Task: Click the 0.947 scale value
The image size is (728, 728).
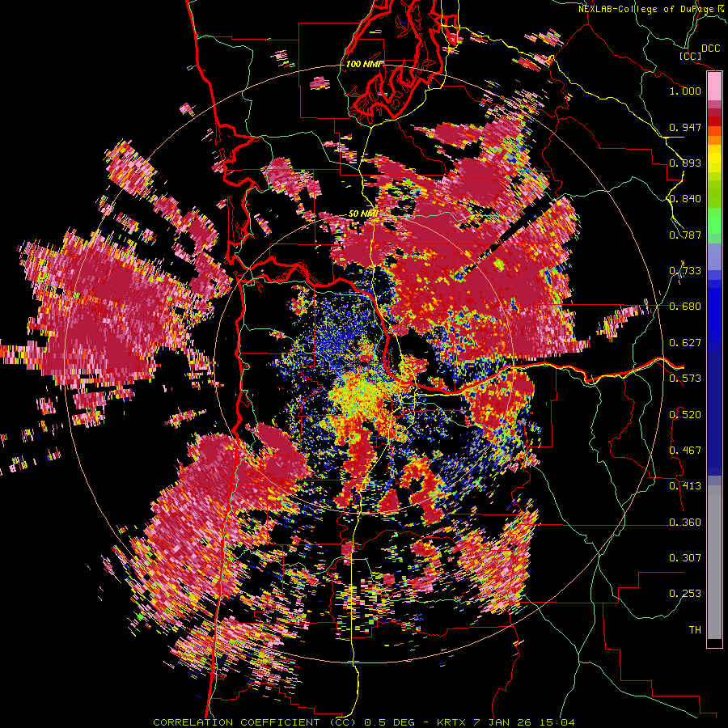Action: (685, 127)
